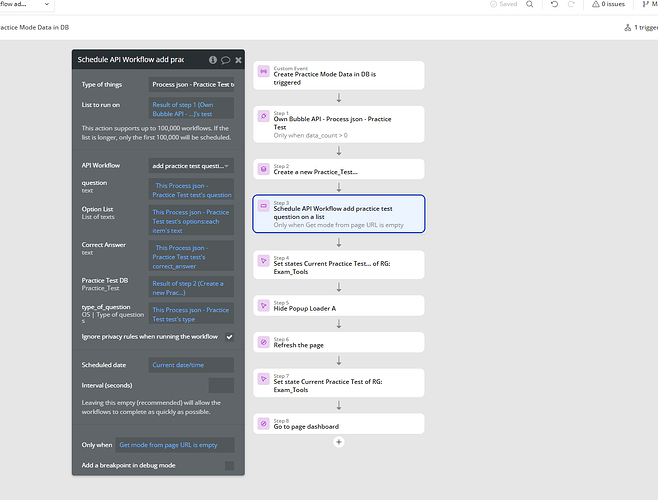Open the action info icon in panel header
Image resolution: width=658 pixels, height=500 pixels.
[x=213, y=60]
